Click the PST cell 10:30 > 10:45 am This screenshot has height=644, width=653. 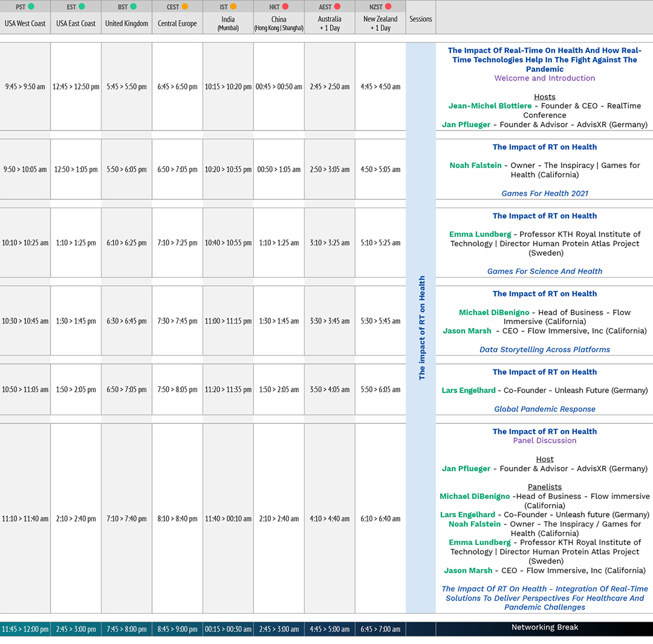(25, 321)
